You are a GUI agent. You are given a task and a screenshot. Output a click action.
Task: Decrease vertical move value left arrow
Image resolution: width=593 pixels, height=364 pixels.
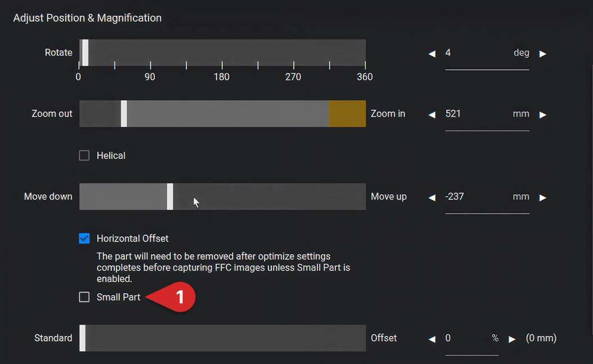[432, 197]
